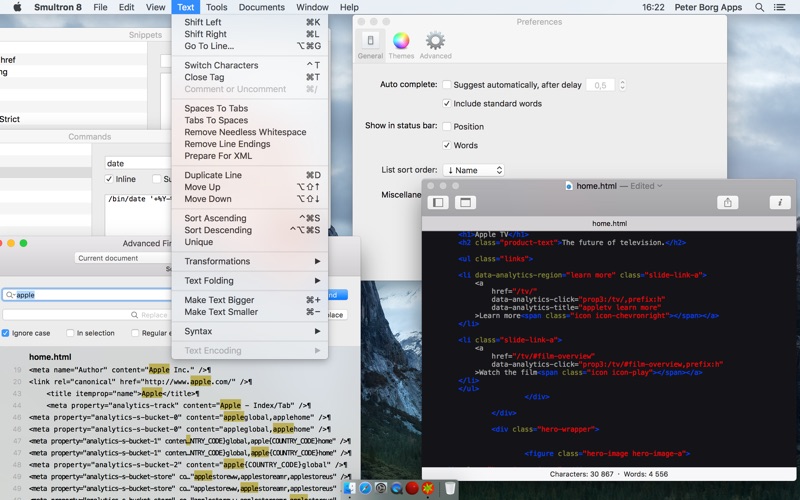Select Prepare For XML menu item

tap(250, 156)
